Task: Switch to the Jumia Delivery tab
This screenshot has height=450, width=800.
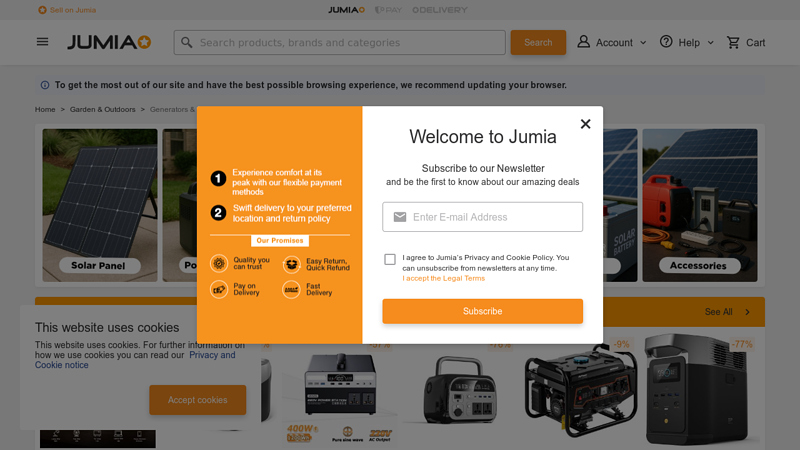Action: click(x=439, y=10)
